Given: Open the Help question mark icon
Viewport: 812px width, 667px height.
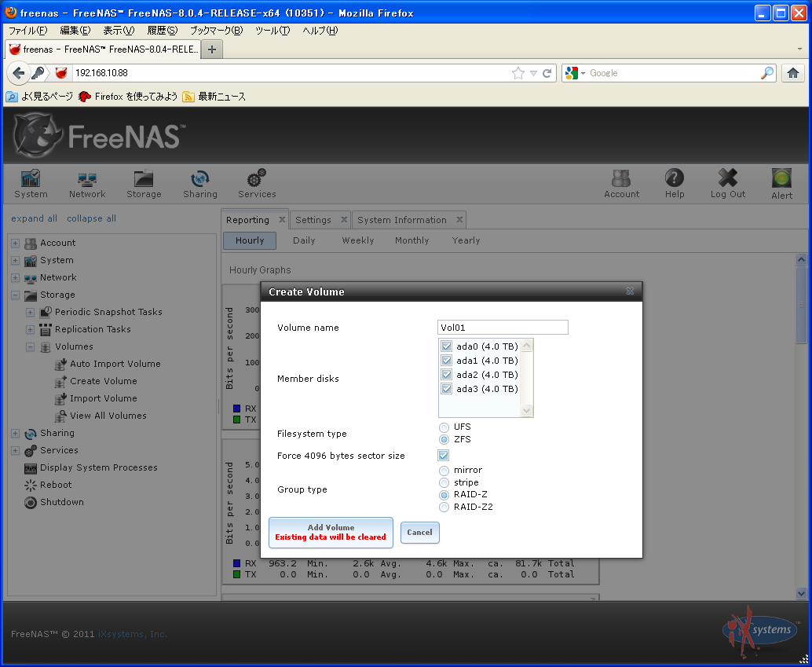Looking at the screenshot, I should click(675, 178).
